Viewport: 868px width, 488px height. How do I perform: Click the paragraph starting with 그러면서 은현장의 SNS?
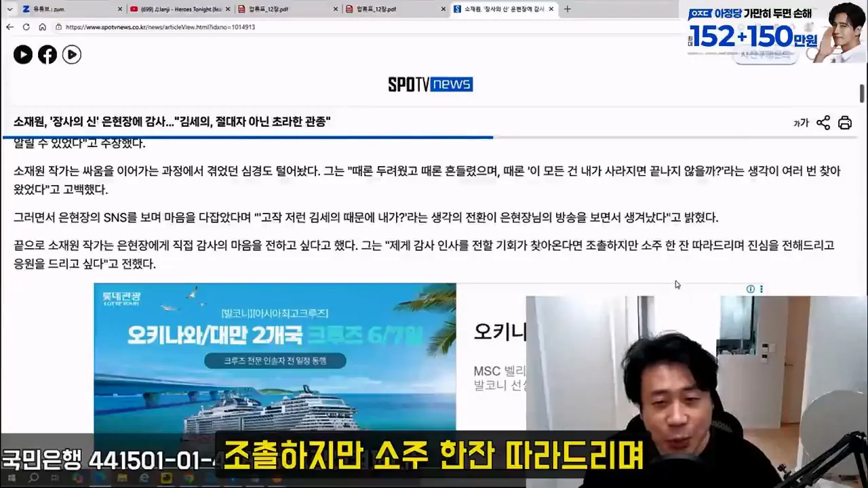click(x=366, y=218)
